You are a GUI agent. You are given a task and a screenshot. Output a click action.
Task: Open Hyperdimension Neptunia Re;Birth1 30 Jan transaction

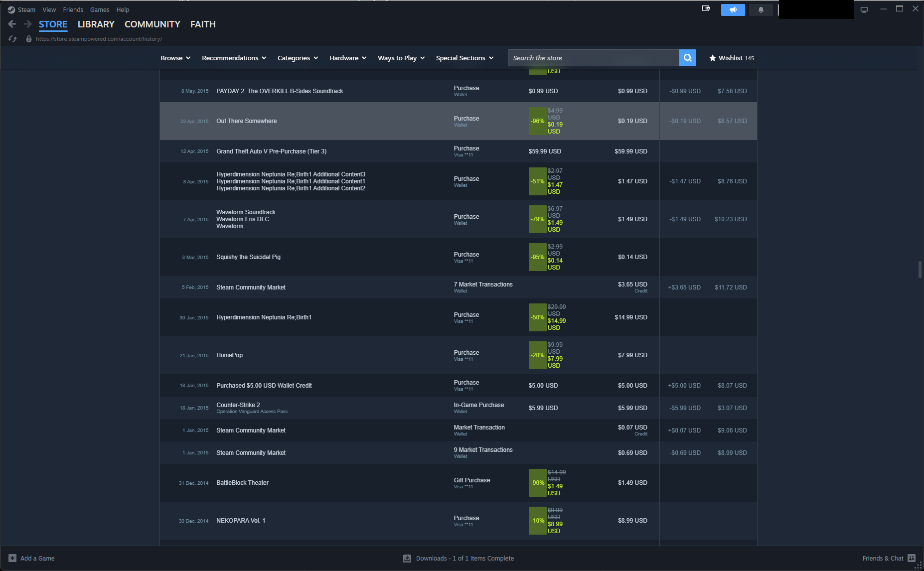point(459,317)
